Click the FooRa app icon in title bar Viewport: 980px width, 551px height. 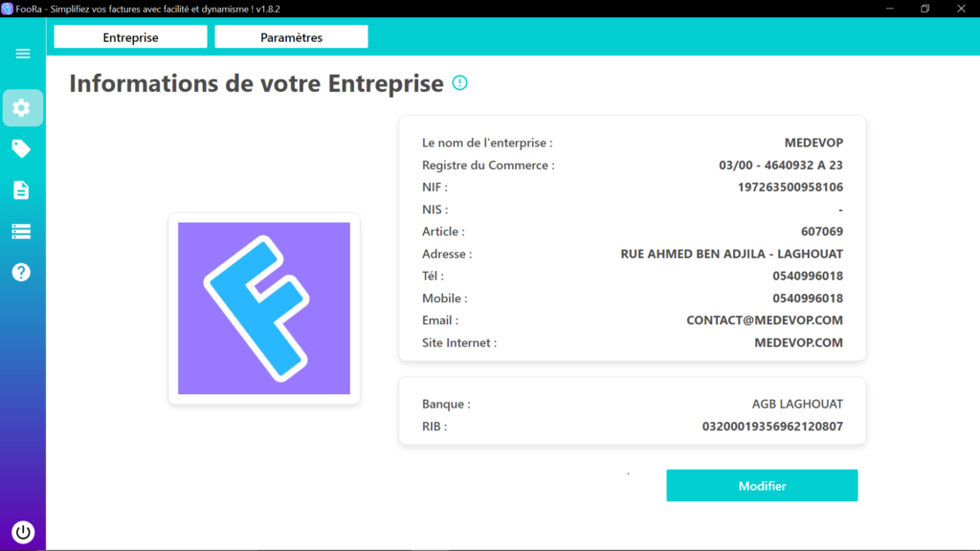click(x=7, y=9)
